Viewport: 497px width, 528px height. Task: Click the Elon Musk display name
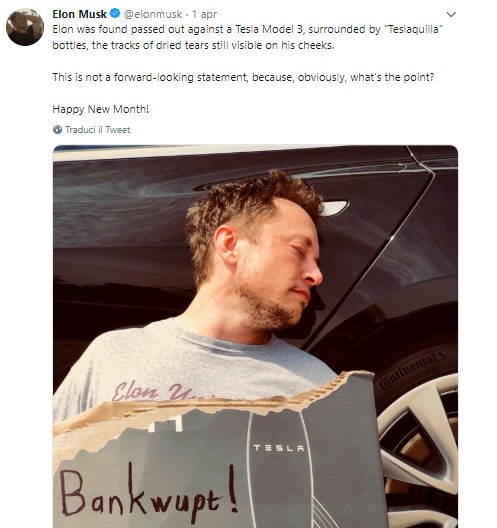point(79,14)
